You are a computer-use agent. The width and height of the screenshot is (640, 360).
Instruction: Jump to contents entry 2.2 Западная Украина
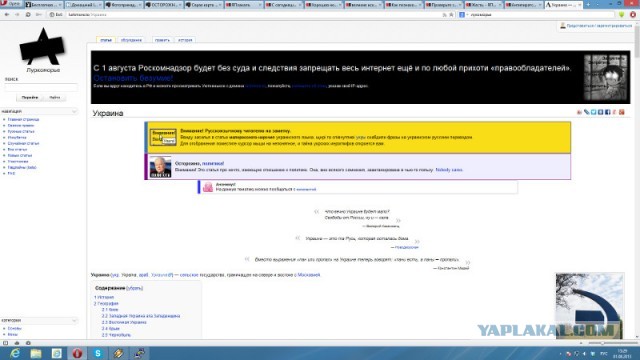[141, 316]
